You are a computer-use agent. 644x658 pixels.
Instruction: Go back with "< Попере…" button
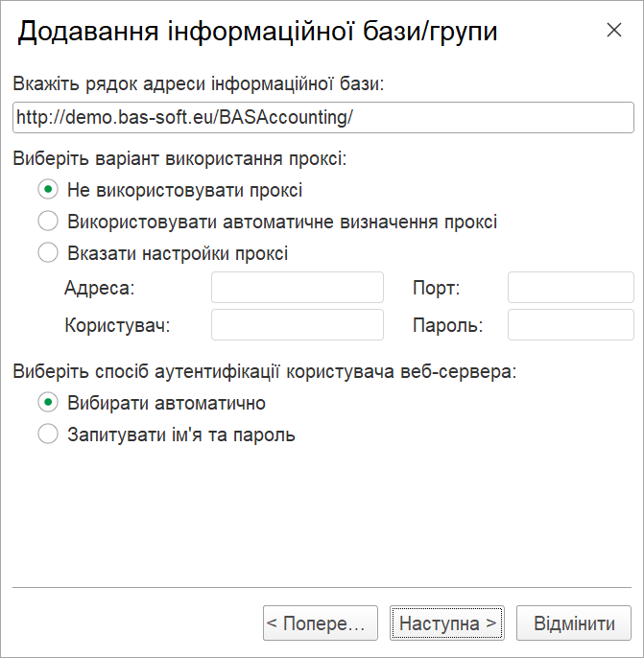321,623
